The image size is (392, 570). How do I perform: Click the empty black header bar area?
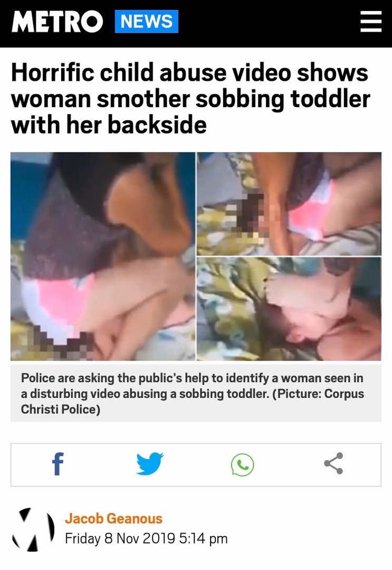click(x=269, y=22)
